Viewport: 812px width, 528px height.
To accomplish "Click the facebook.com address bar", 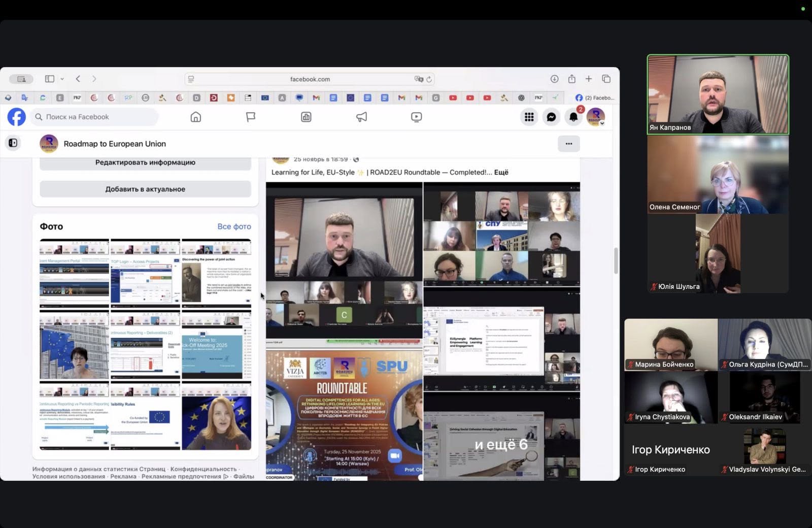I will pyautogui.click(x=310, y=79).
